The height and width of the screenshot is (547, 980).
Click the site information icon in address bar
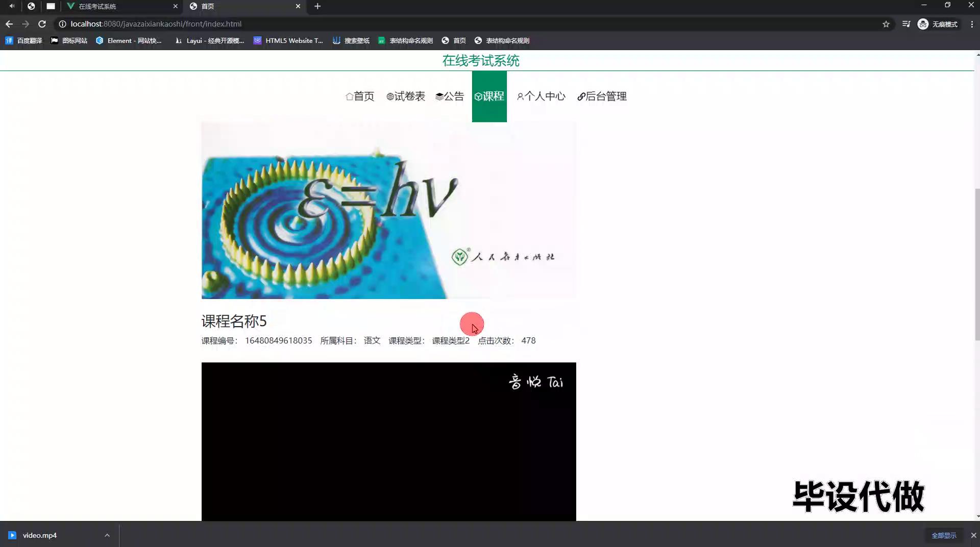point(62,24)
